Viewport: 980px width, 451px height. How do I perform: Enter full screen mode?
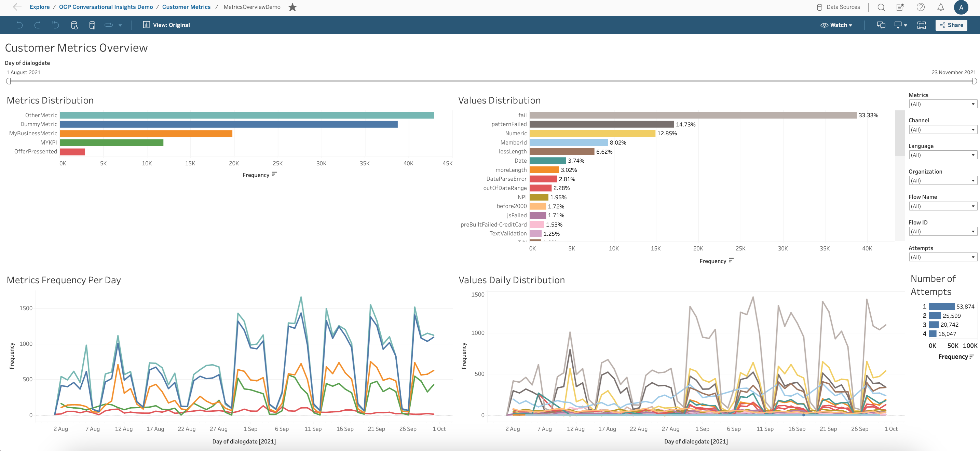921,25
